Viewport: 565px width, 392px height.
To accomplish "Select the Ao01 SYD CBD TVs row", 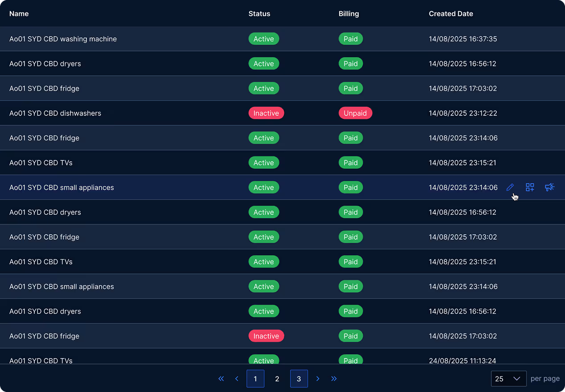I will pyautogui.click(x=41, y=163).
